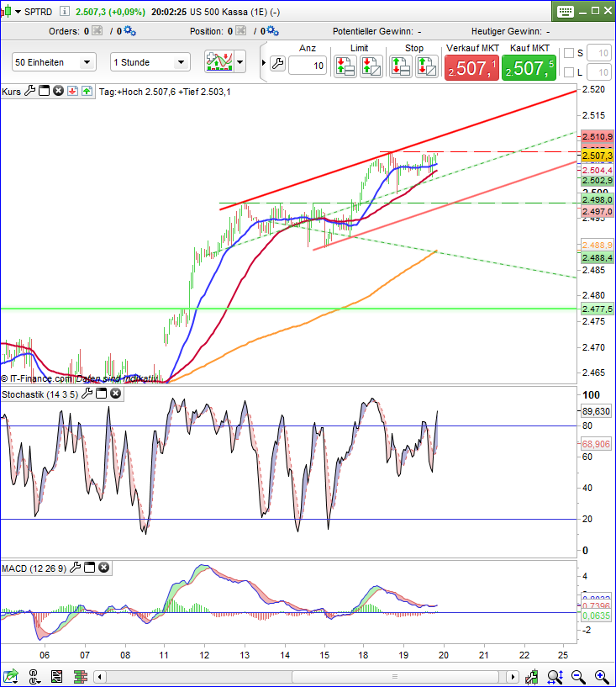Click the 2.477,5 horizontal line price label

coord(598,309)
